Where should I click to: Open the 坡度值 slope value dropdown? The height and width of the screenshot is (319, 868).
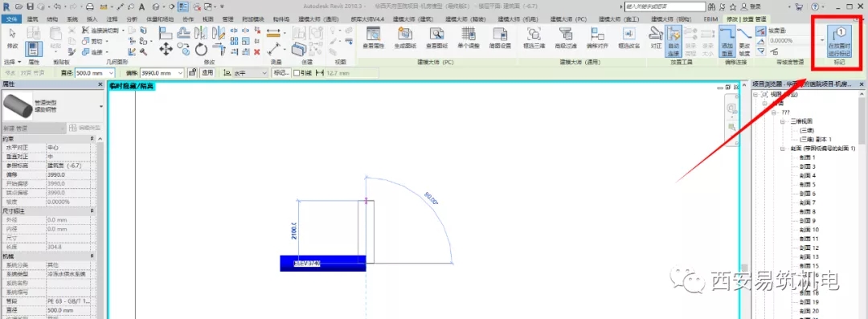pos(823,40)
